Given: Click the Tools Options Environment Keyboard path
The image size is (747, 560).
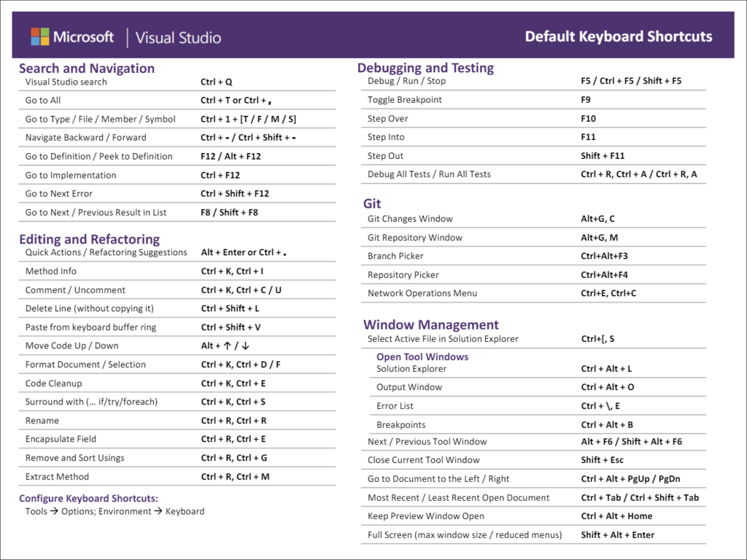Looking at the screenshot, I should click(115, 511).
